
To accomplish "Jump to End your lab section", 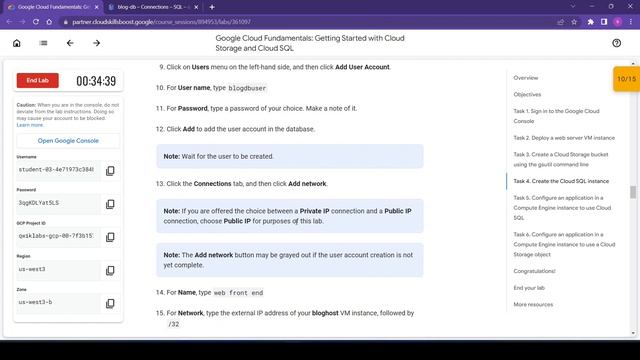I will (529, 288).
